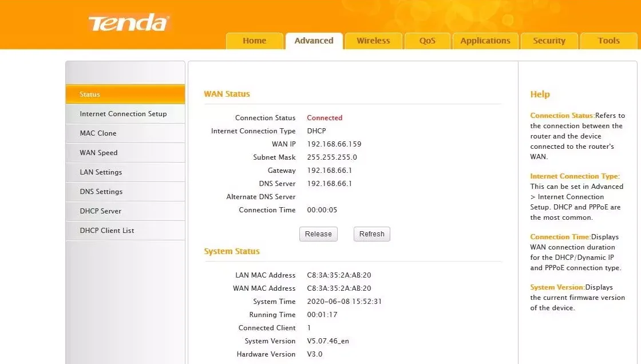The height and width of the screenshot is (364, 641).
Task: Click the red Connected status text
Action: 325,118
